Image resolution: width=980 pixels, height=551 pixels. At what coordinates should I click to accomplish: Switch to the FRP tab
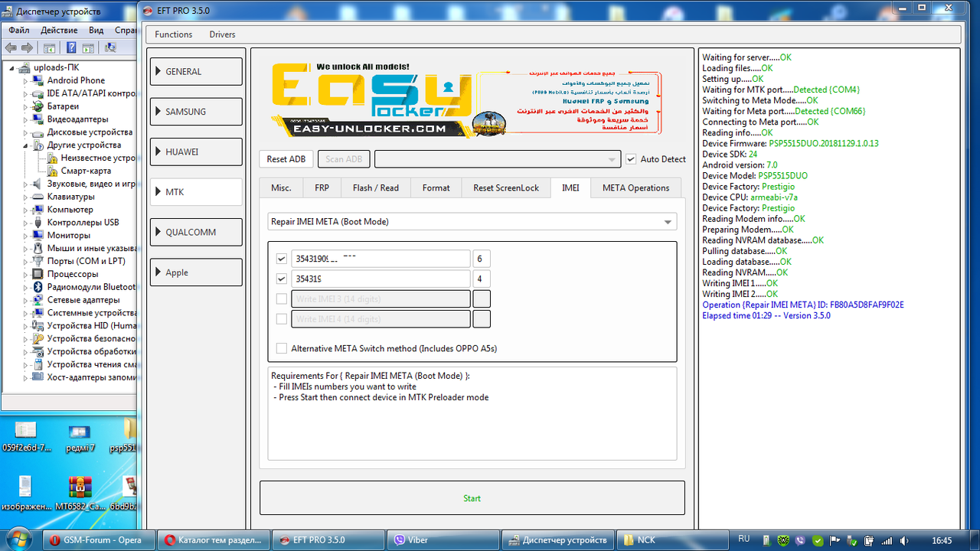[322, 187]
